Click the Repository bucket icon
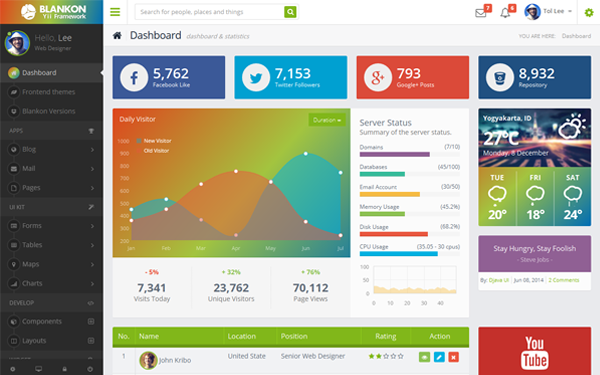The width and height of the screenshot is (600, 375). (x=500, y=77)
